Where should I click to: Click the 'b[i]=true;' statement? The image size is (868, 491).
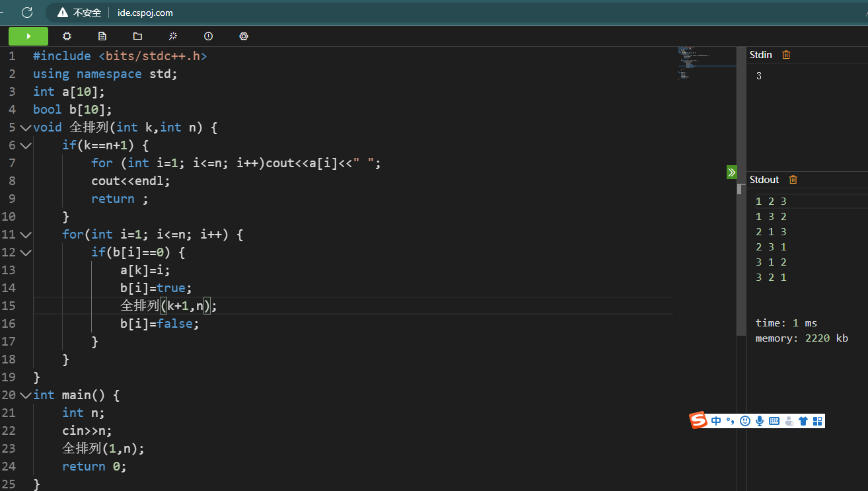pos(157,287)
